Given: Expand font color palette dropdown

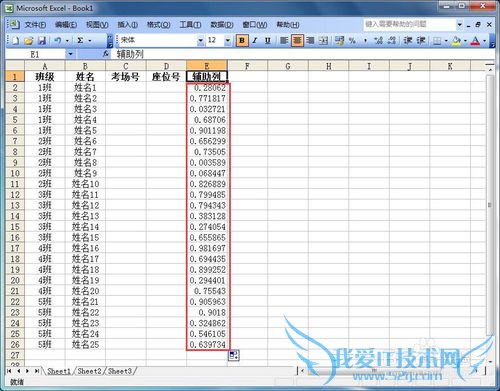Looking at the screenshot, I should tap(484, 41).
